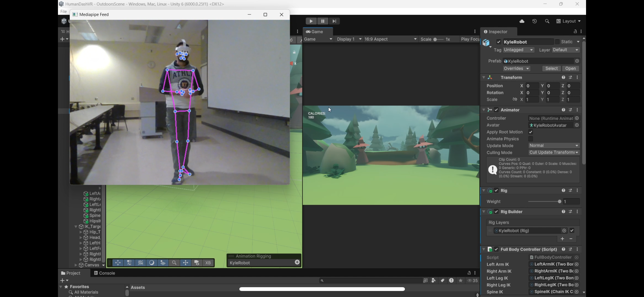The height and width of the screenshot is (297, 644).
Task: Toggle the Static checkbox for KyleRobot
Action: tap(557, 42)
